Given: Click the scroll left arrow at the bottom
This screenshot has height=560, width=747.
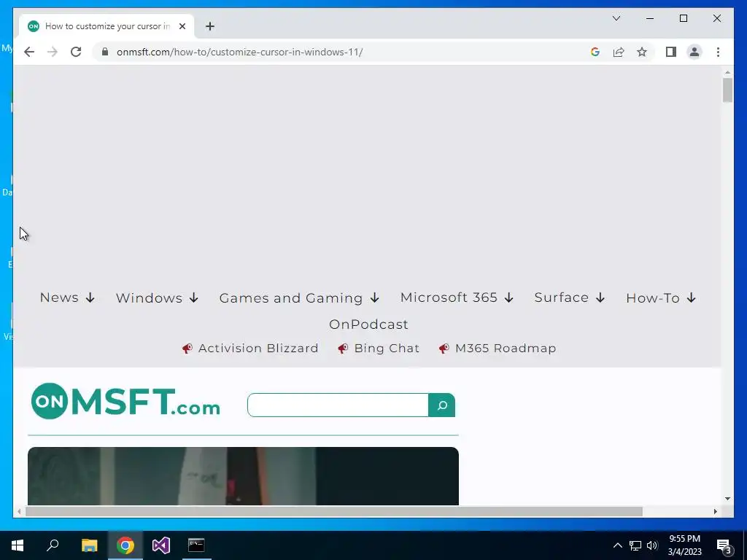Looking at the screenshot, I should (19, 511).
